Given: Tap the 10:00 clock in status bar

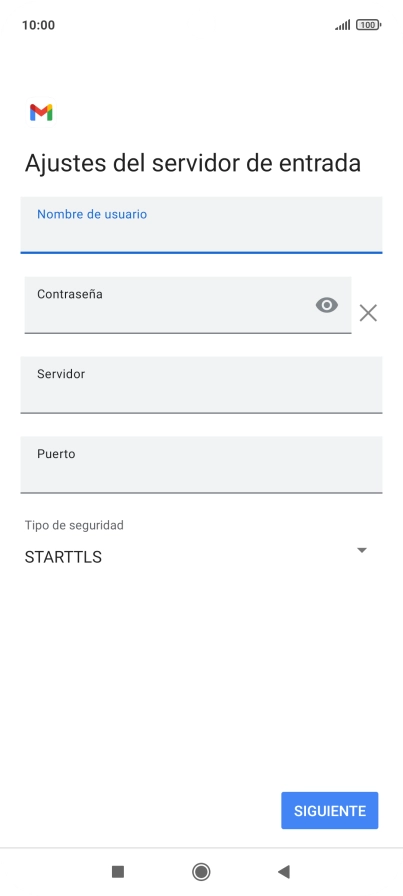Looking at the screenshot, I should pyautogui.click(x=38, y=25).
